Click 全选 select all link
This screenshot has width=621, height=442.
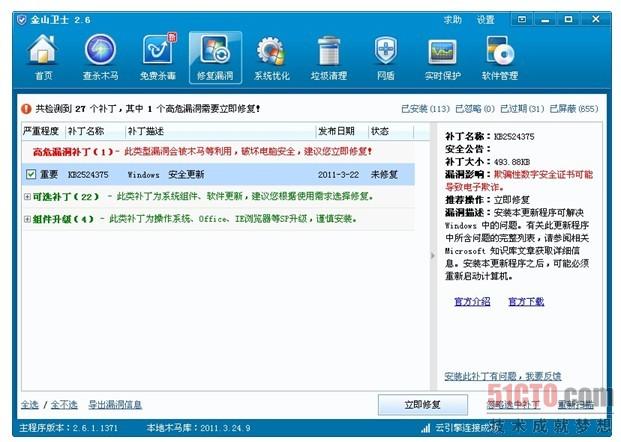pyautogui.click(x=30, y=405)
